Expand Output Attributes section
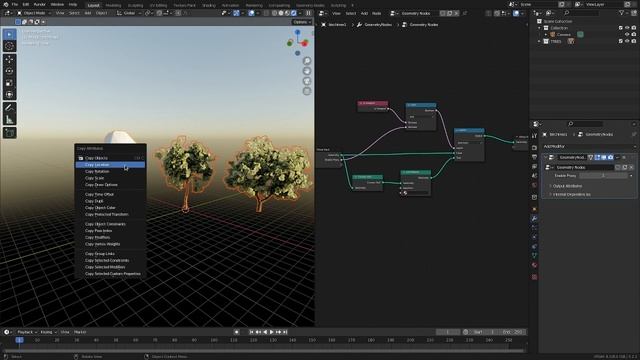Screen dimensions: 640x360 tap(567, 186)
